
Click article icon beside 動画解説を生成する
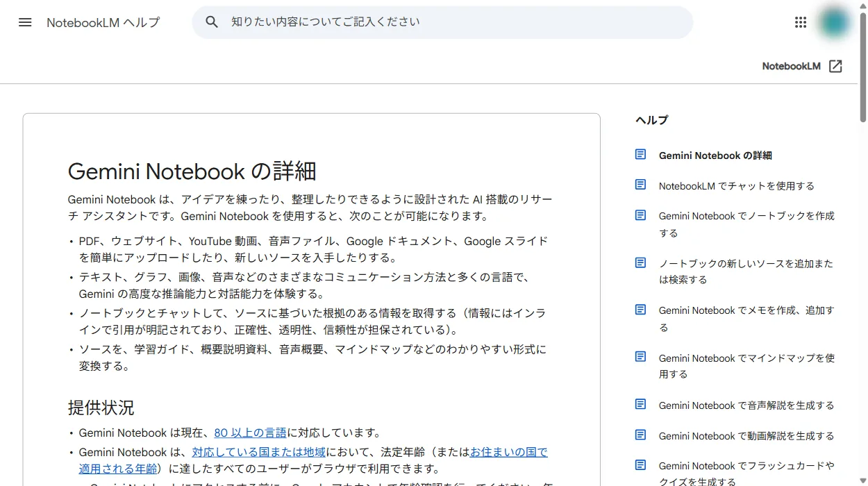tap(641, 435)
